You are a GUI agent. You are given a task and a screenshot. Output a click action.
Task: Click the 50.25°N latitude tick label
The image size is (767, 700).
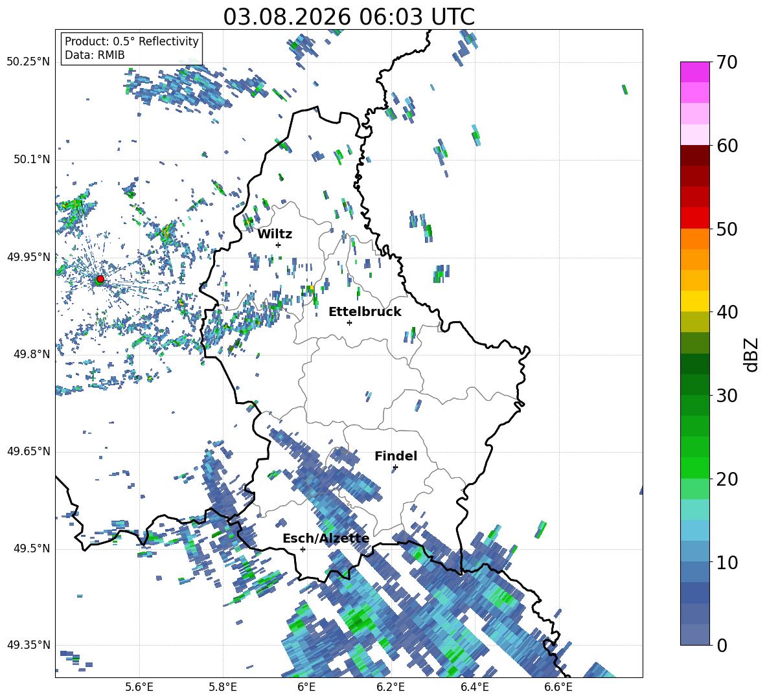(x=29, y=62)
